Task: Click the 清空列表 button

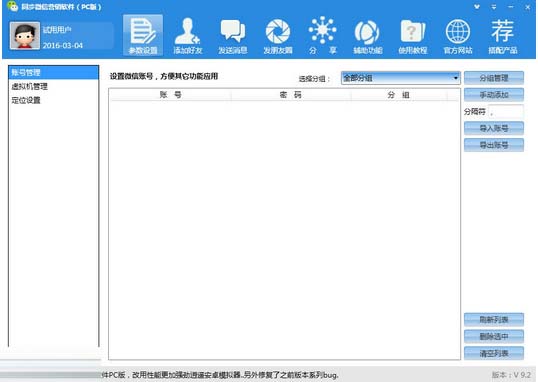Action: point(494,353)
